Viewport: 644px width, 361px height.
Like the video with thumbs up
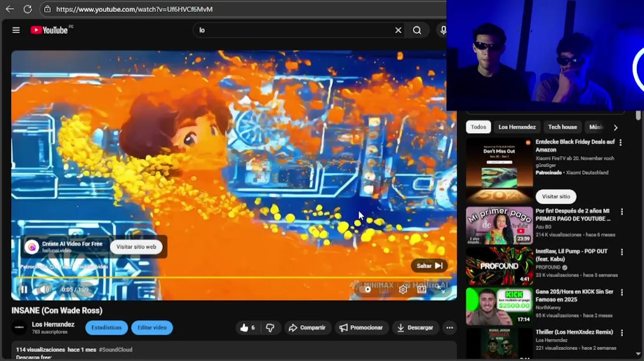(248, 327)
